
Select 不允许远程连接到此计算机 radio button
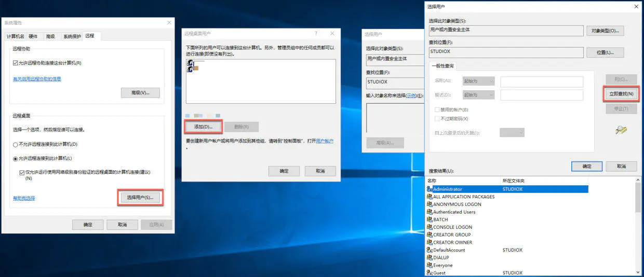[15, 144]
